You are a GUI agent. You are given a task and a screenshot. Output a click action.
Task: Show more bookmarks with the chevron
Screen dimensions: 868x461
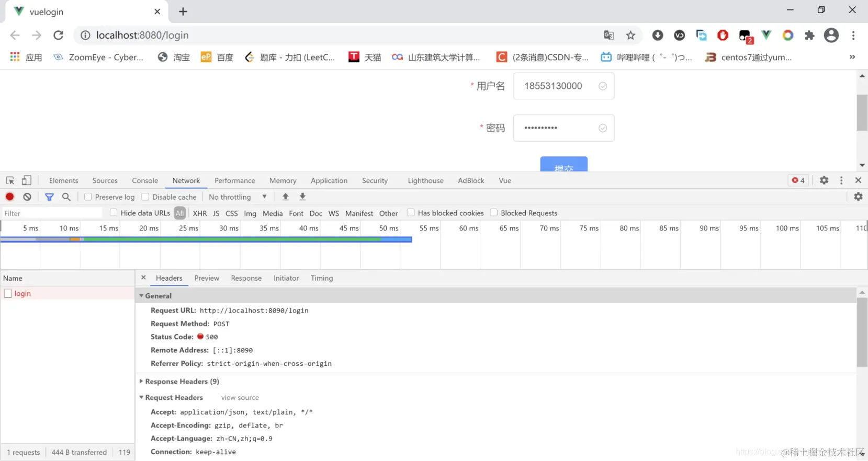pos(852,57)
